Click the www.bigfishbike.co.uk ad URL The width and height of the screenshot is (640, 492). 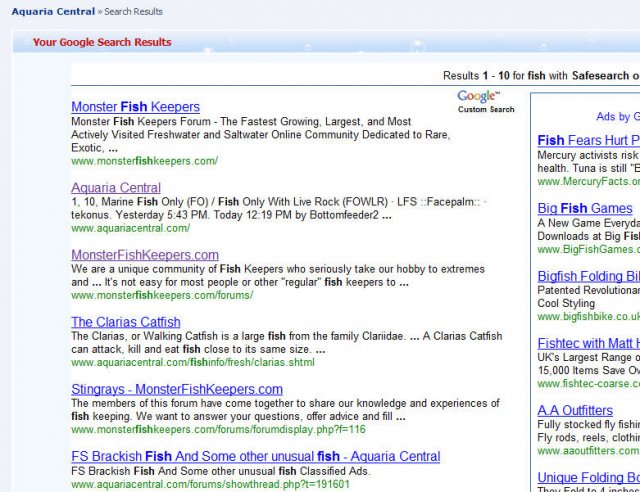[589, 316]
